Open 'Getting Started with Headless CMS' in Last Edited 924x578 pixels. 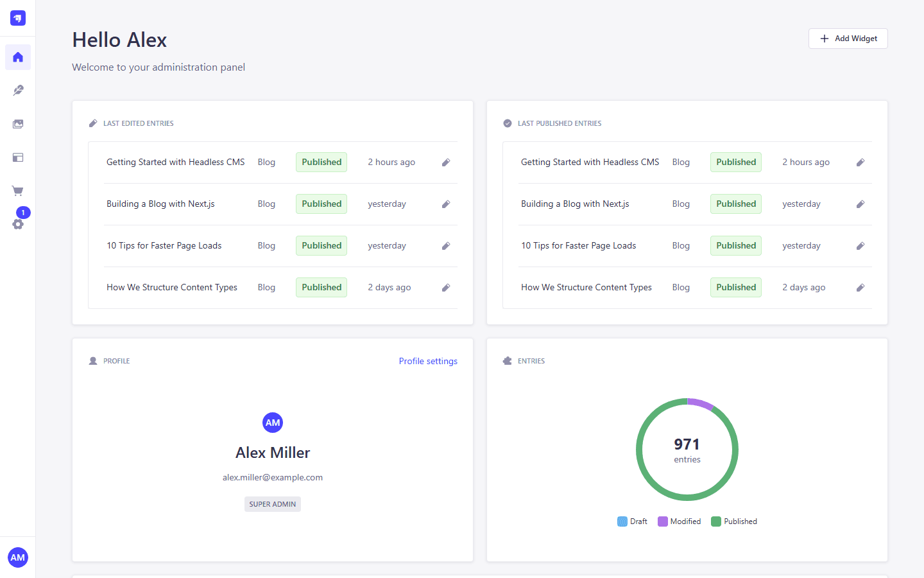pos(176,162)
